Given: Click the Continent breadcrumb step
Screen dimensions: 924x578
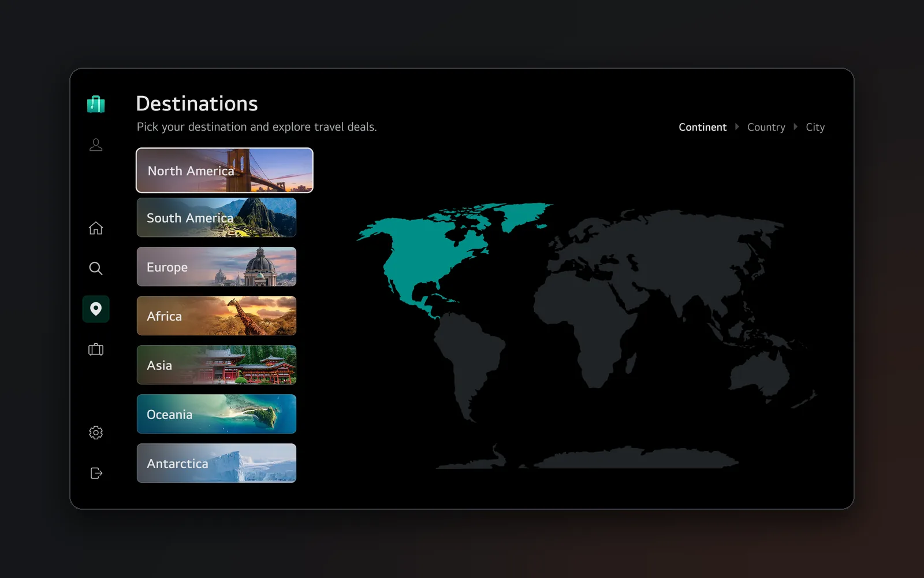Looking at the screenshot, I should coord(702,127).
